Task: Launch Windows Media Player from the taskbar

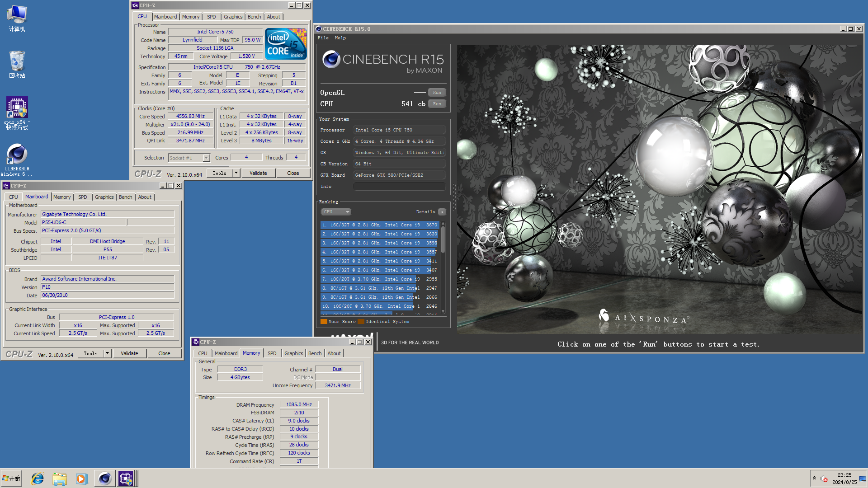Action: 81,479
